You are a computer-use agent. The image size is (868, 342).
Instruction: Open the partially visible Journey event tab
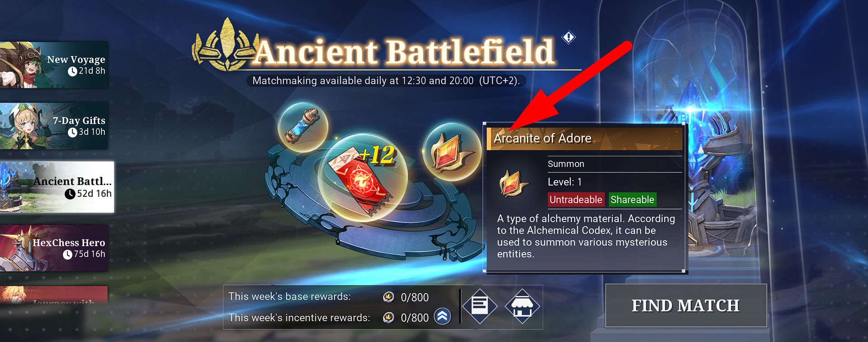click(54, 294)
